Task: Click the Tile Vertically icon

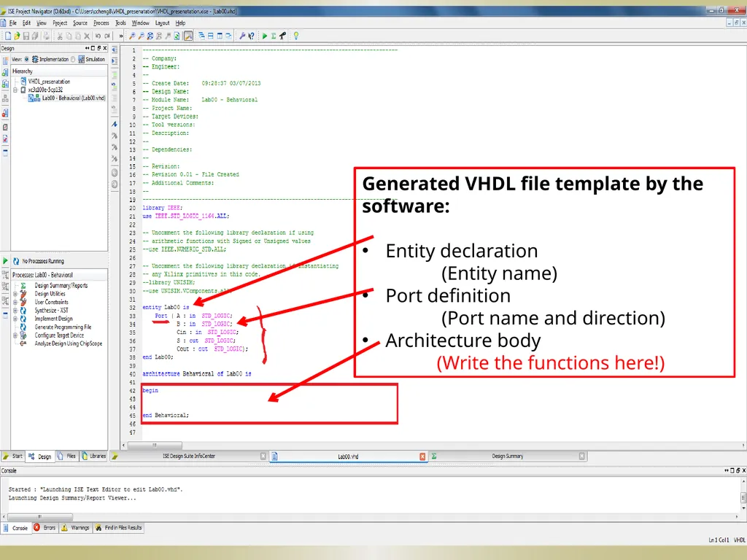Action: pos(220,36)
